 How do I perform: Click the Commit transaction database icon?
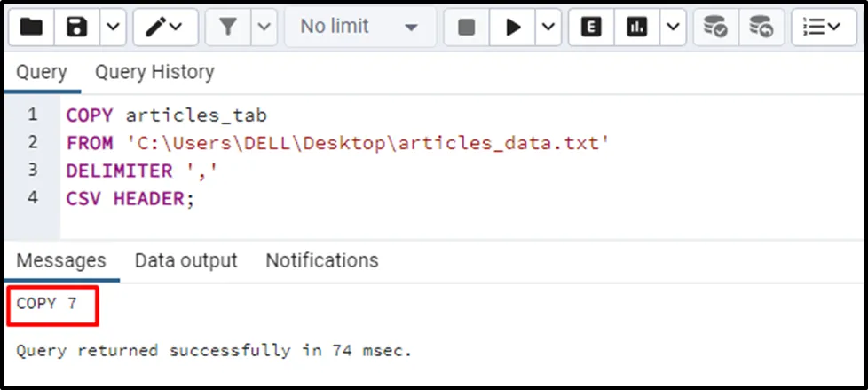point(715,28)
